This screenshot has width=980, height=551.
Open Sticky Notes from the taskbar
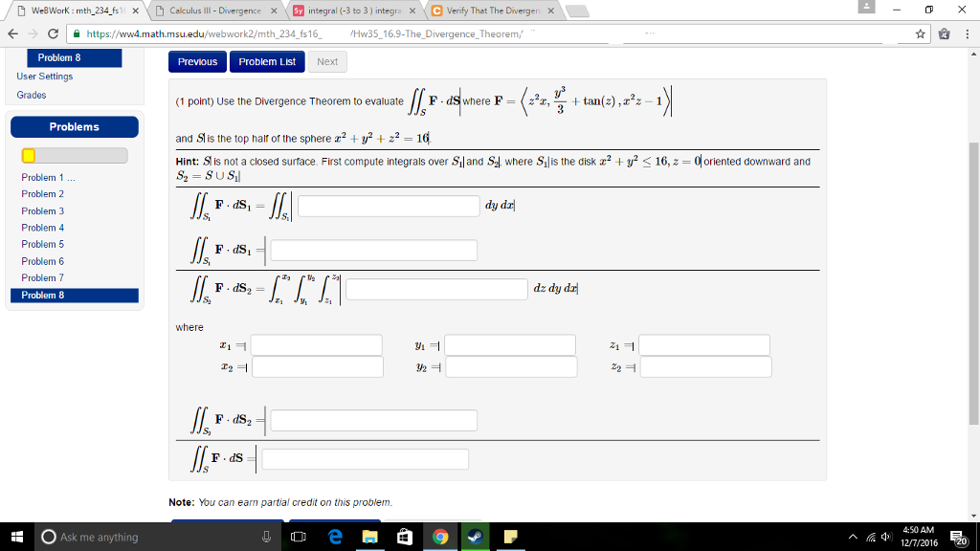click(510, 536)
